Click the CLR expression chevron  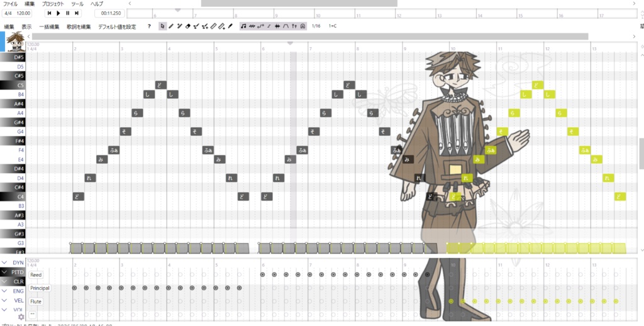[4, 281]
